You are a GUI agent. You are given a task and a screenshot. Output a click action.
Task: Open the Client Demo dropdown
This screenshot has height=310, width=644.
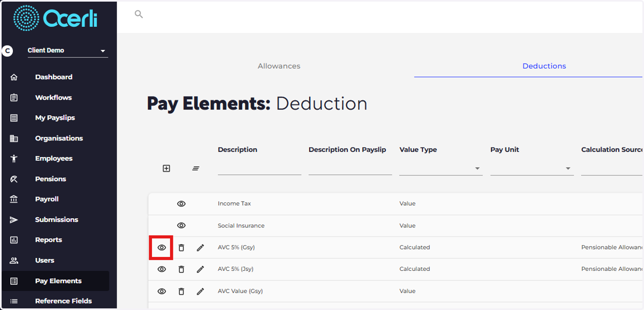(68, 50)
